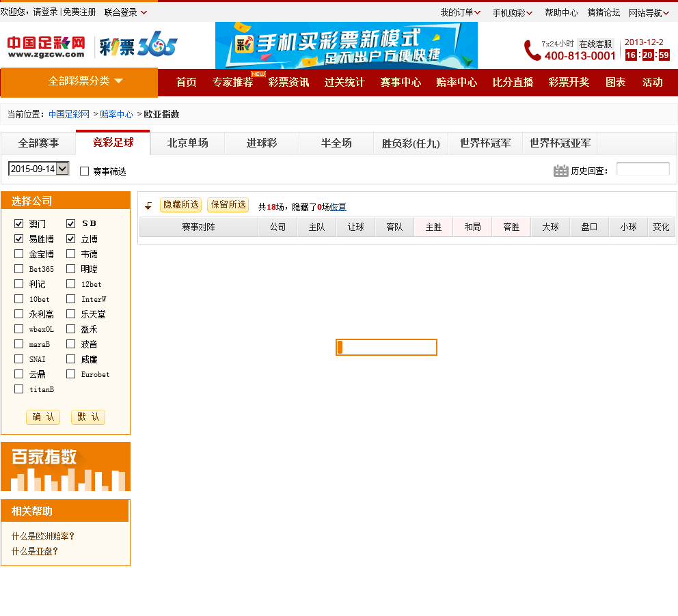
Task: Click the 主胜 column header
Action: [x=434, y=227]
